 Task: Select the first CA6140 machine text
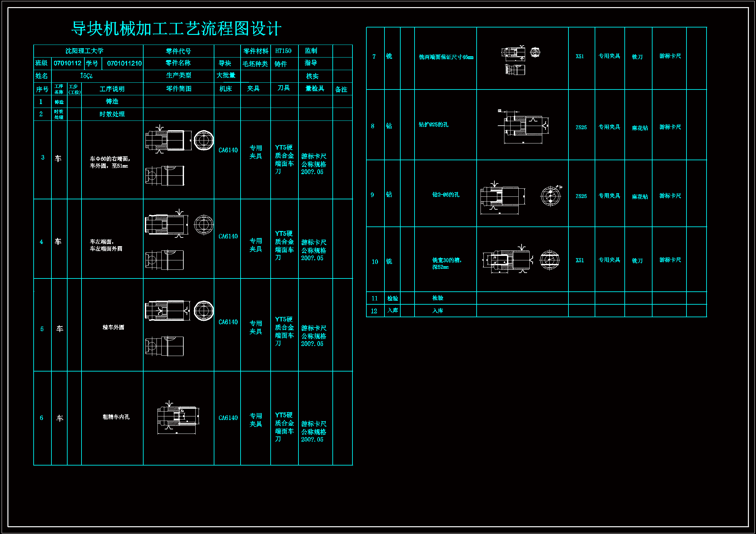click(228, 150)
